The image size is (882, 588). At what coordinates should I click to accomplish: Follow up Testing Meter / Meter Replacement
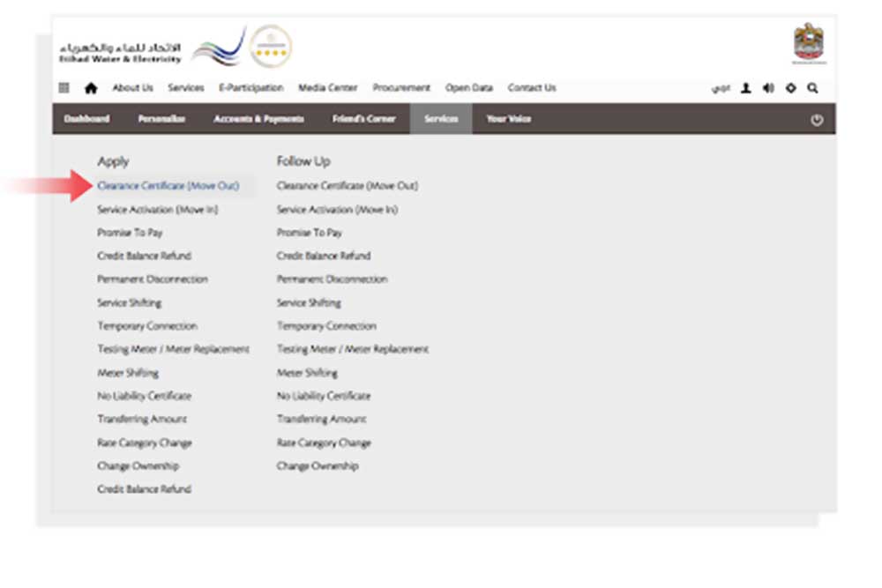pyautogui.click(x=353, y=349)
